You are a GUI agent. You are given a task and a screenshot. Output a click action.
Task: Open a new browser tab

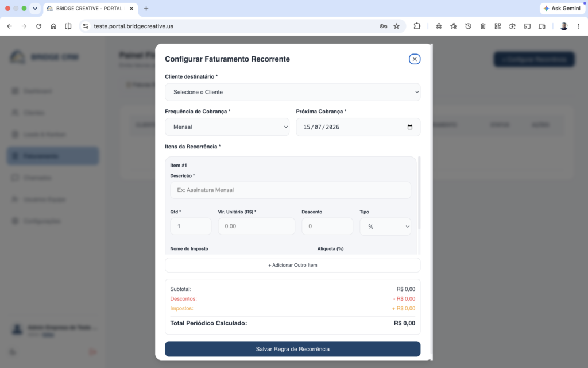pyautogui.click(x=146, y=8)
